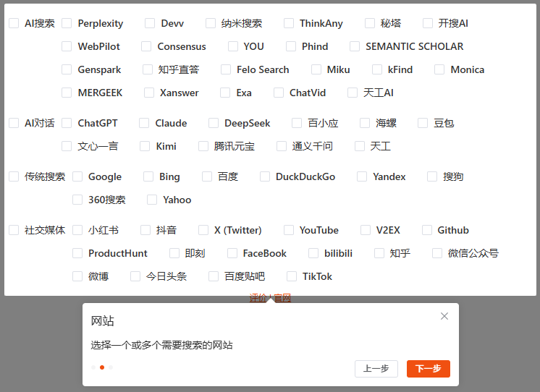540x392 pixels.
Task: Tick the 即刻 checkbox
Action: coord(174,253)
